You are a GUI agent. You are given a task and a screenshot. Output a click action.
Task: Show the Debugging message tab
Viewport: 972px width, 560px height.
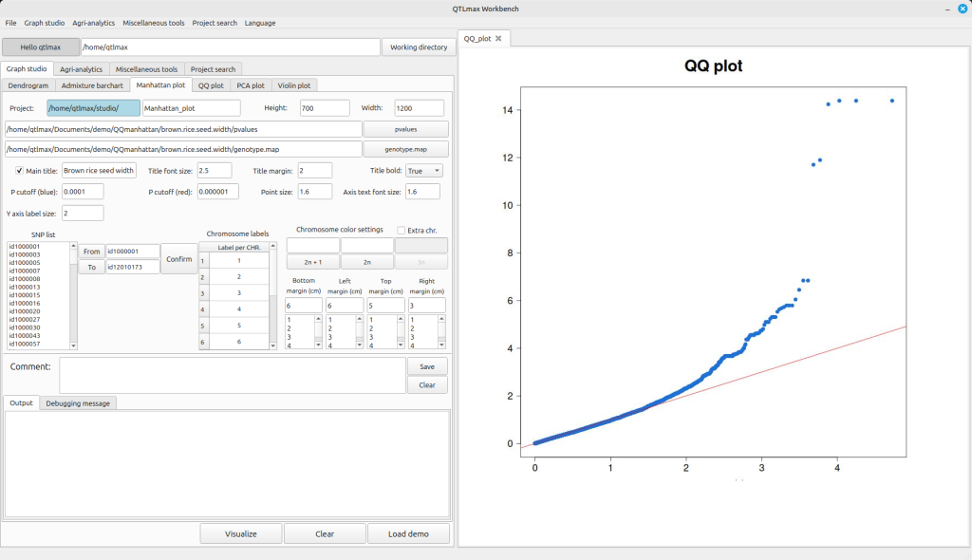[79, 403]
